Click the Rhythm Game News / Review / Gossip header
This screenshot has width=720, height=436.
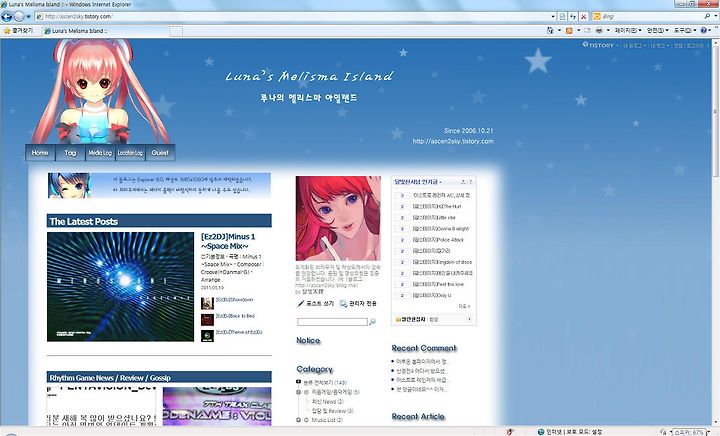pyautogui.click(x=159, y=378)
